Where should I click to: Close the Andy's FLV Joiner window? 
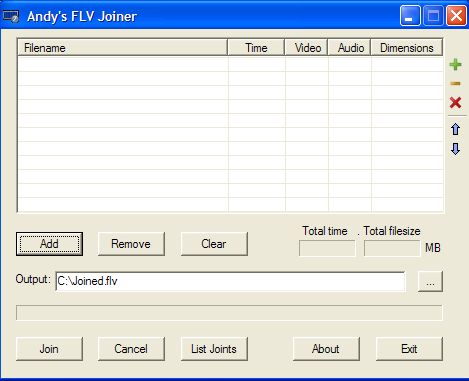(x=456, y=16)
